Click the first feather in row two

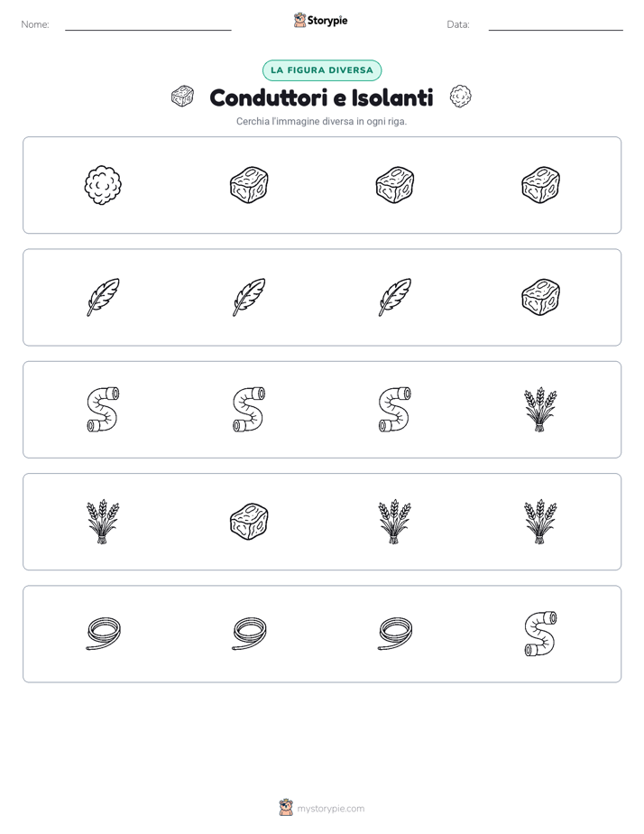(x=103, y=297)
